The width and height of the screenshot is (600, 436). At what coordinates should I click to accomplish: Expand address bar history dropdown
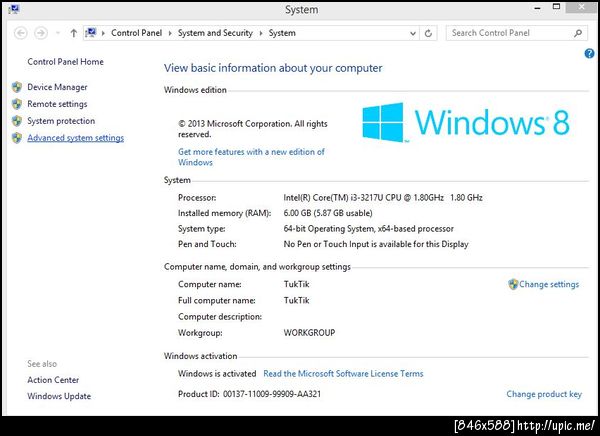coord(413,33)
